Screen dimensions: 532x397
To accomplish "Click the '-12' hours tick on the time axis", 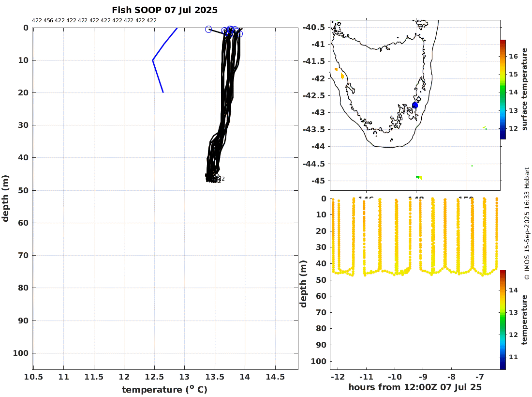I will (x=338, y=377).
